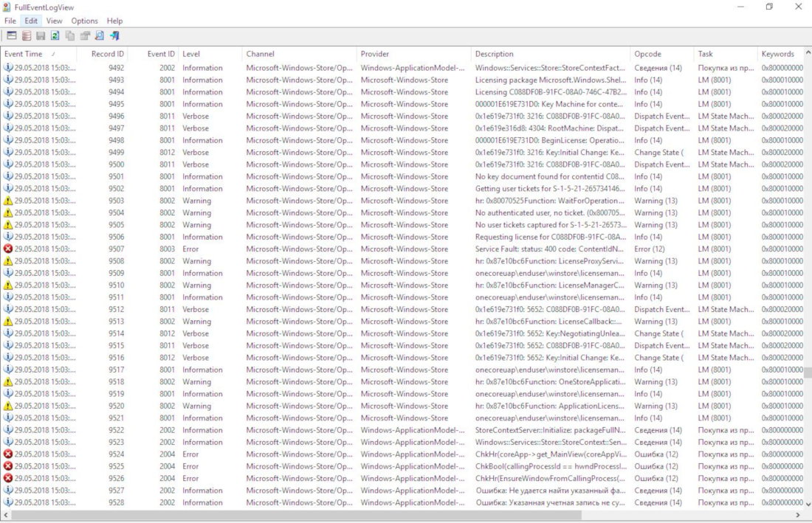Select the 'Key:NegotiatingUnlea' description cell

550,333
